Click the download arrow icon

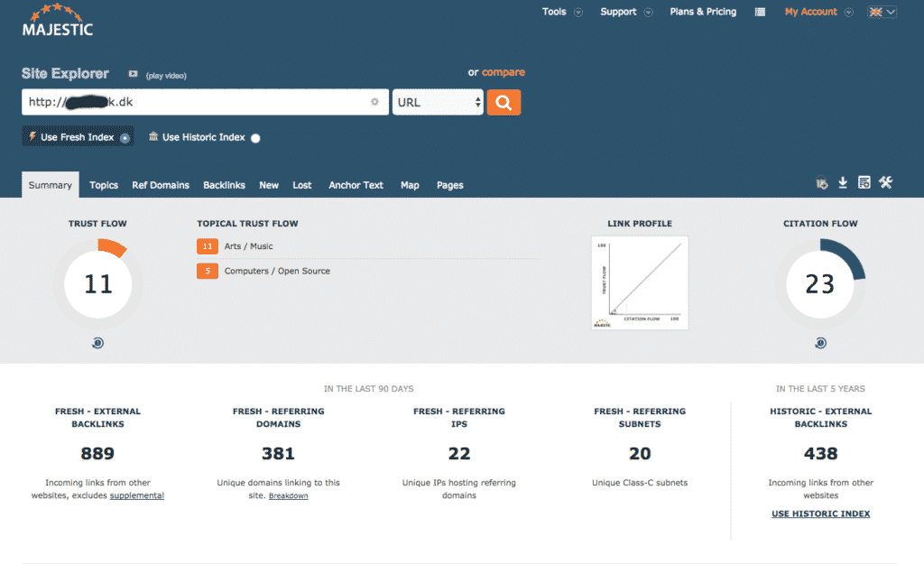pos(843,182)
